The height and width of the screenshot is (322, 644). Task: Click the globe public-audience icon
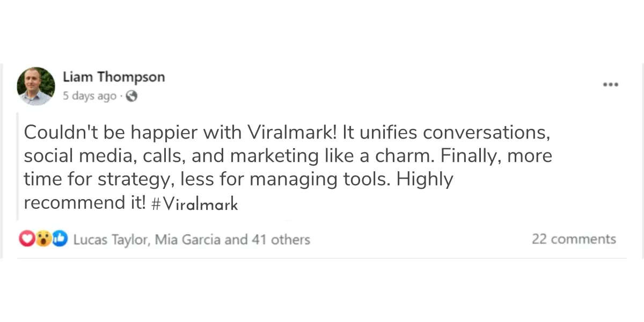(x=131, y=97)
